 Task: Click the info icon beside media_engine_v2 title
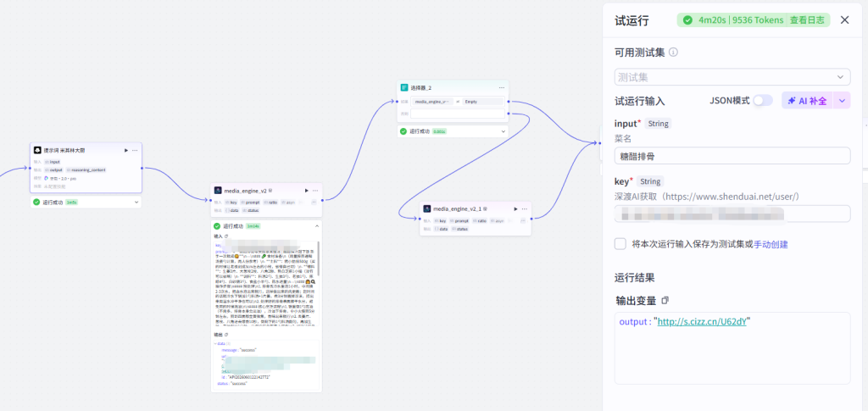(270, 191)
